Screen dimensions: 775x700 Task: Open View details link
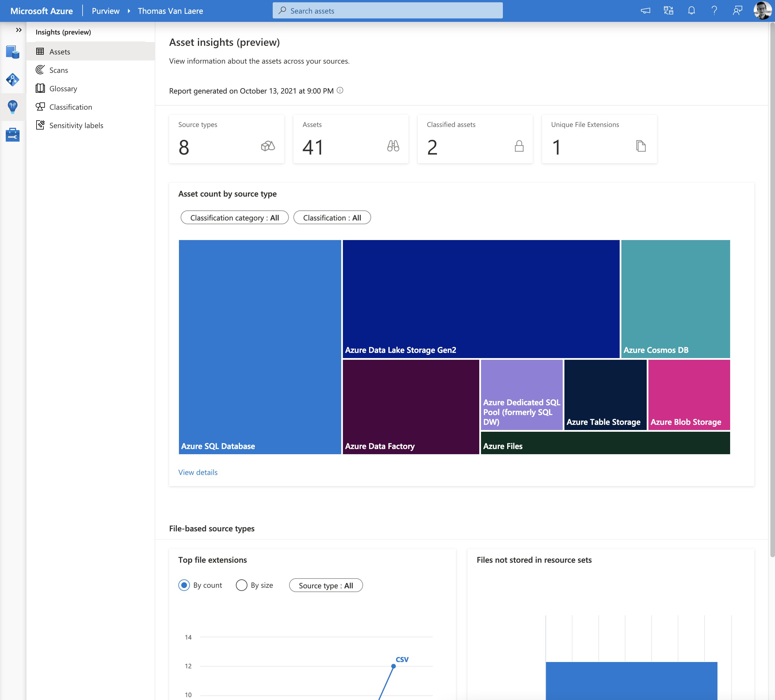coord(198,472)
